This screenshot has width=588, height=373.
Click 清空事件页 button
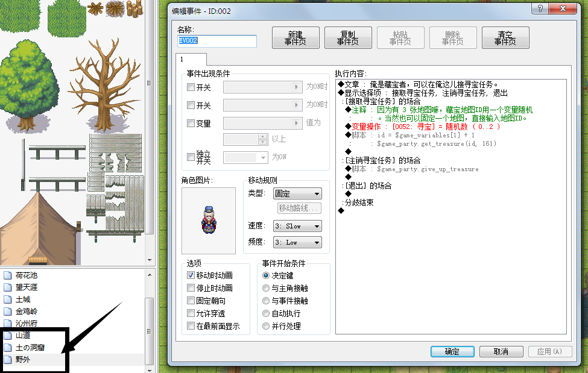coord(505,38)
